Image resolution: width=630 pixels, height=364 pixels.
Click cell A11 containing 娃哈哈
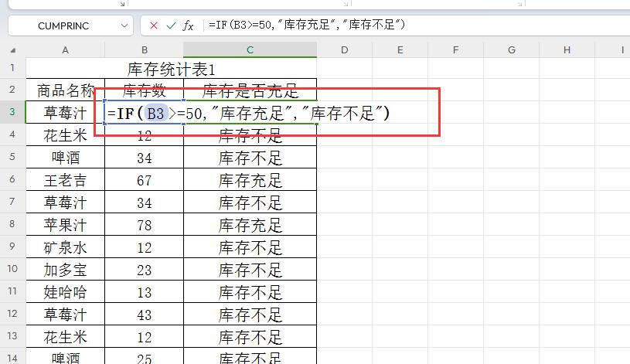pos(66,292)
